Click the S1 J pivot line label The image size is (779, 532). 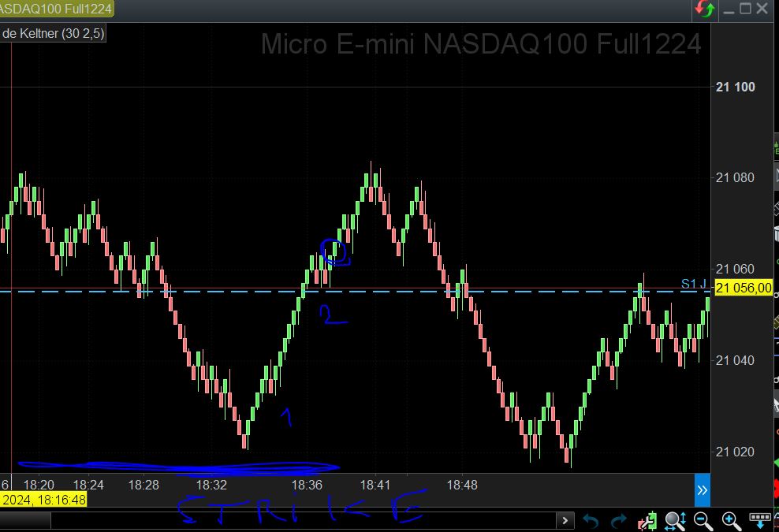coord(694,285)
